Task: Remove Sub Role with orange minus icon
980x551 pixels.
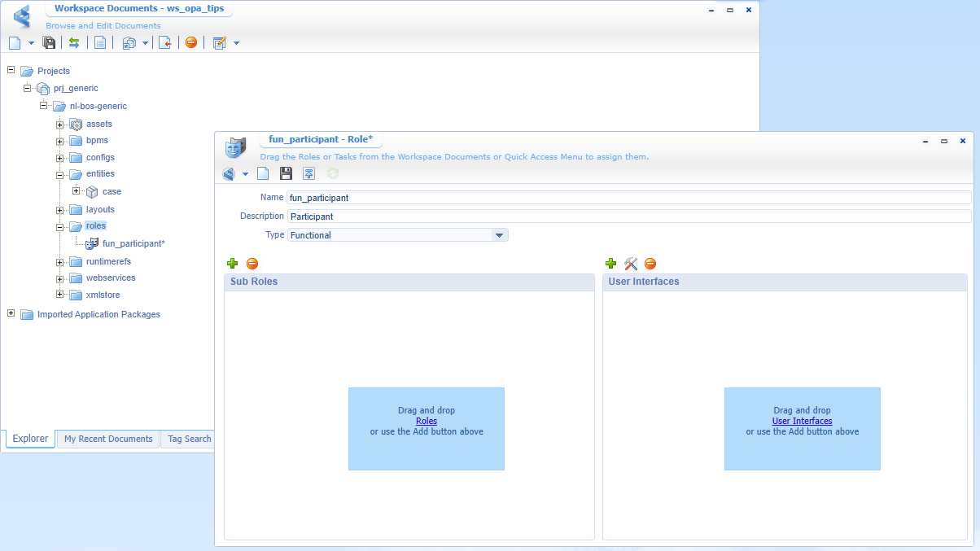Action: tap(252, 264)
